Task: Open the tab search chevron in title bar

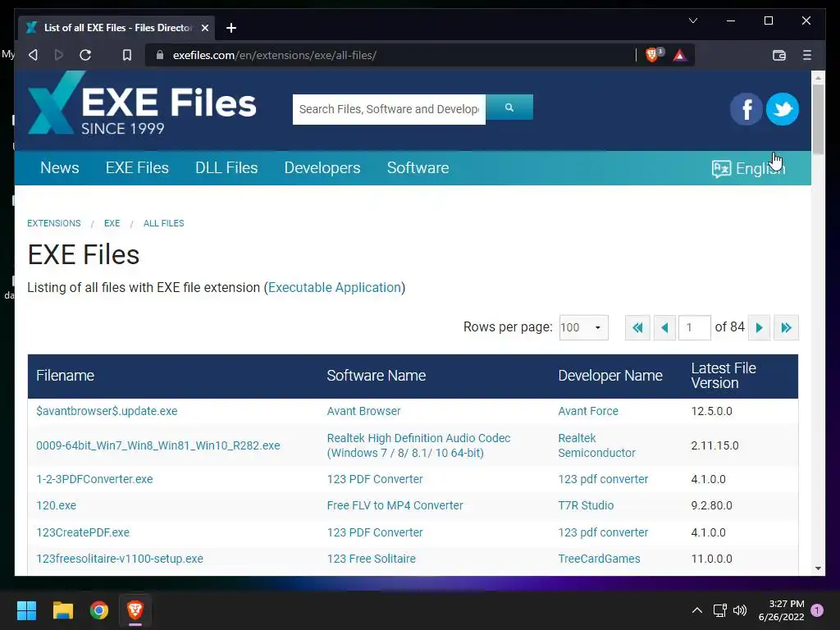Action: click(692, 21)
